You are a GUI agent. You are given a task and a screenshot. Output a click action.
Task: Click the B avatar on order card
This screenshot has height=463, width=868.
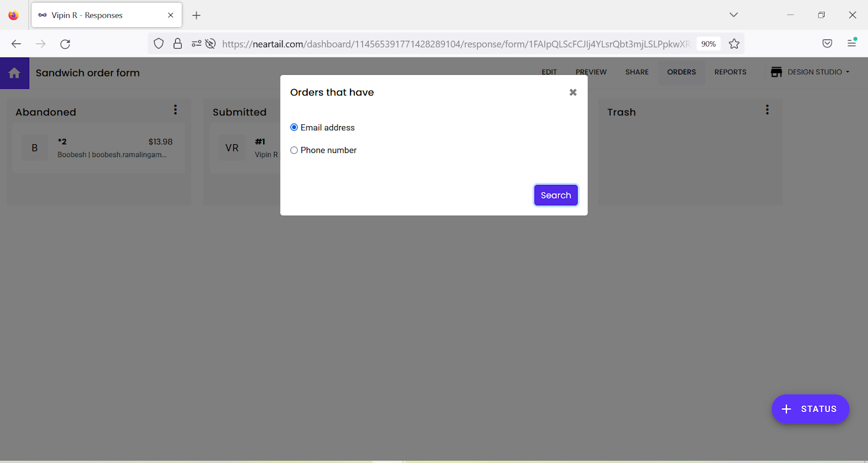coord(35,148)
